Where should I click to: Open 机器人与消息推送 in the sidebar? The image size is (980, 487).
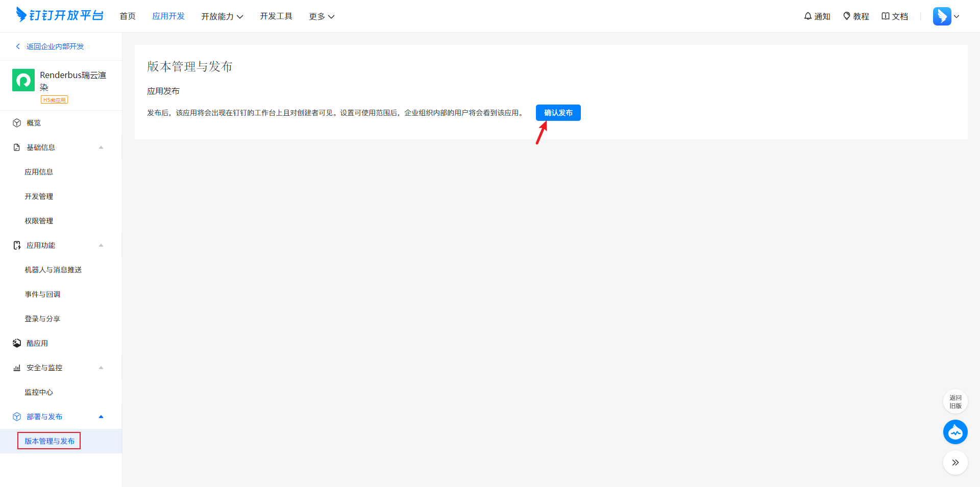point(53,270)
